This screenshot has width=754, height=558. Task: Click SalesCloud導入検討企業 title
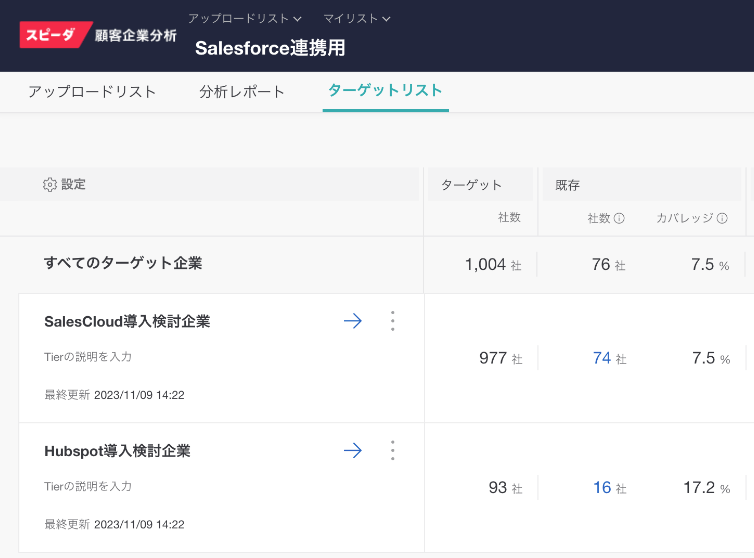pyautogui.click(x=127, y=322)
